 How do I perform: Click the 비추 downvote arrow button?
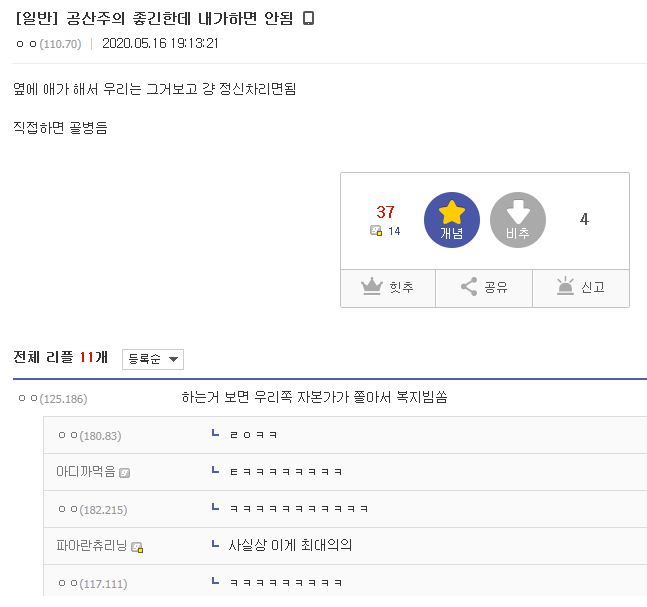pos(518,220)
